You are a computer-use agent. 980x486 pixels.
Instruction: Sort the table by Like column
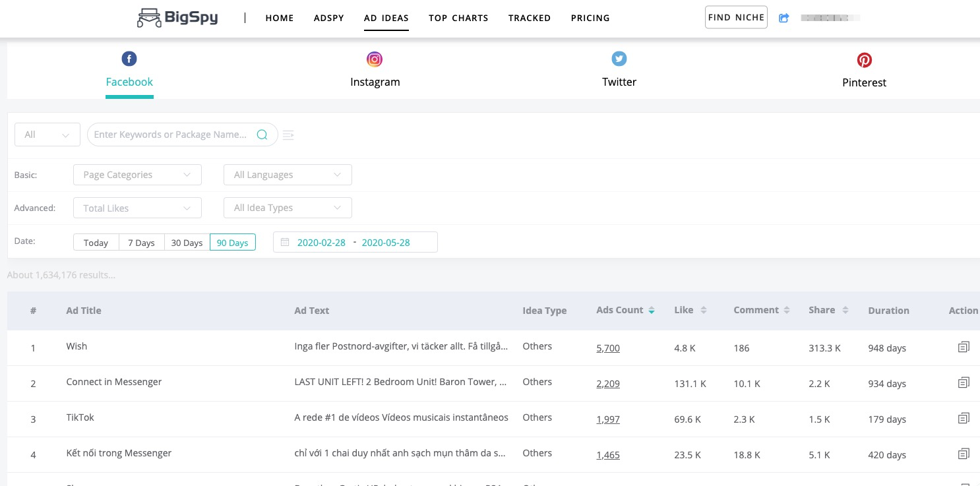[703, 311]
